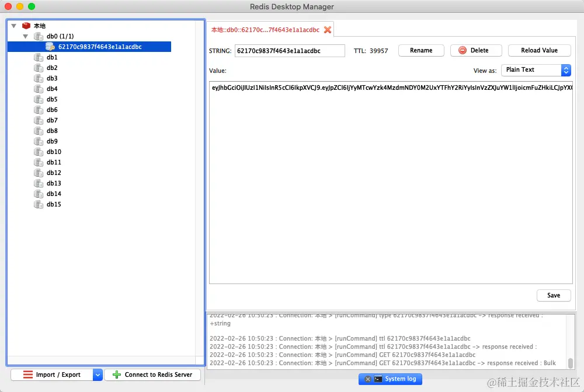Click the Import / Export button
Screen dimensions: 584x392
pyautogui.click(x=52, y=374)
